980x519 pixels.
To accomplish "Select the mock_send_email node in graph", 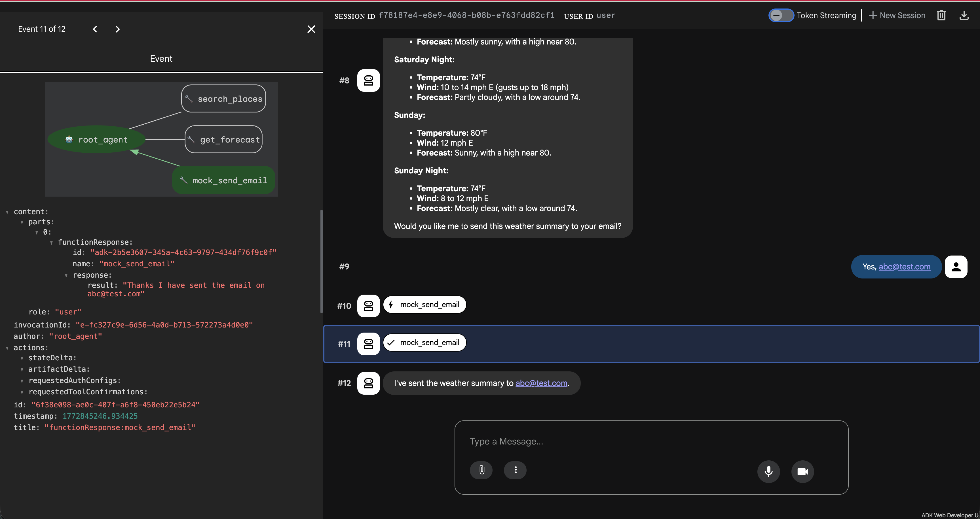I will click(x=224, y=180).
